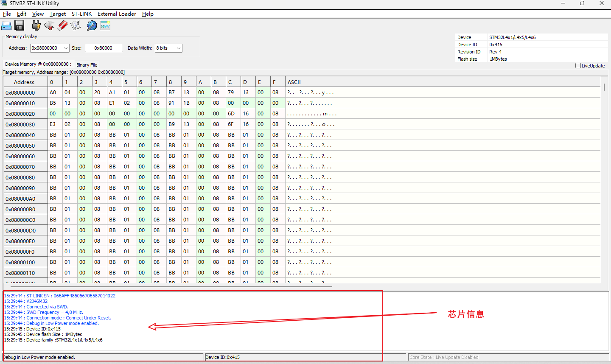The image size is (611, 364).
Task: Click the Size input field
Action: point(104,48)
